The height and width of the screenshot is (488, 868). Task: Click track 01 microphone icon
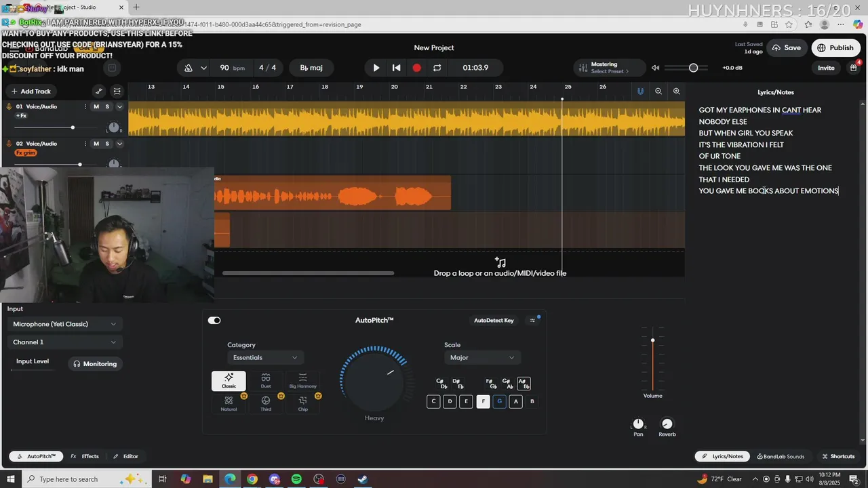9,106
